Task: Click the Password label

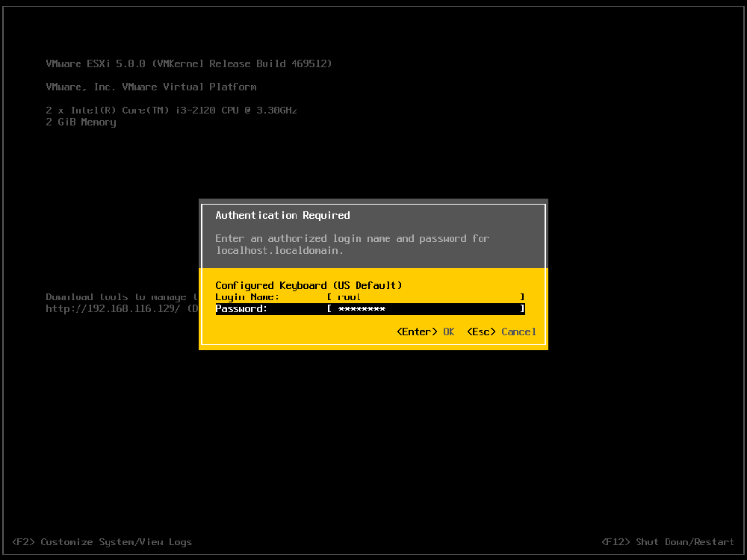Action: coord(241,308)
